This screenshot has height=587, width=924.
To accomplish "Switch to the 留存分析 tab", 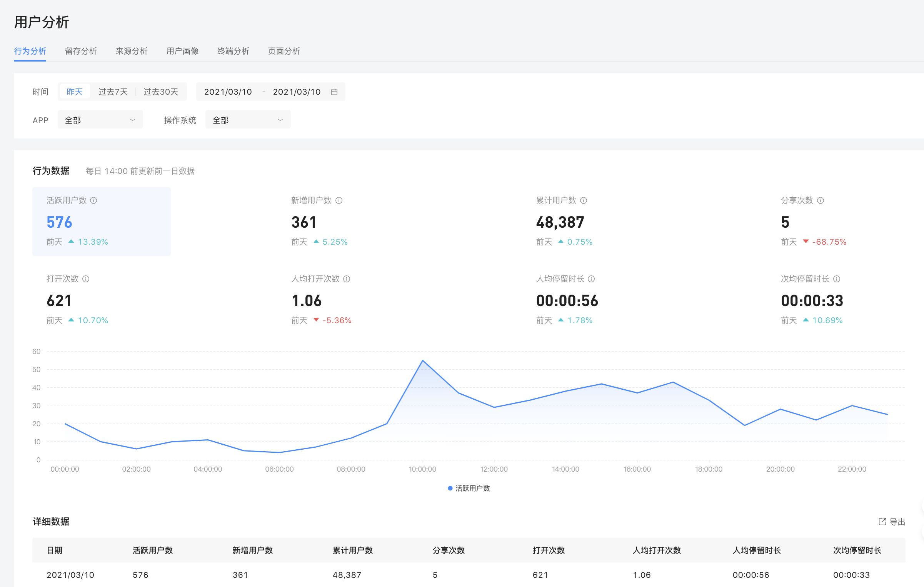I will click(x=81, y=51).
